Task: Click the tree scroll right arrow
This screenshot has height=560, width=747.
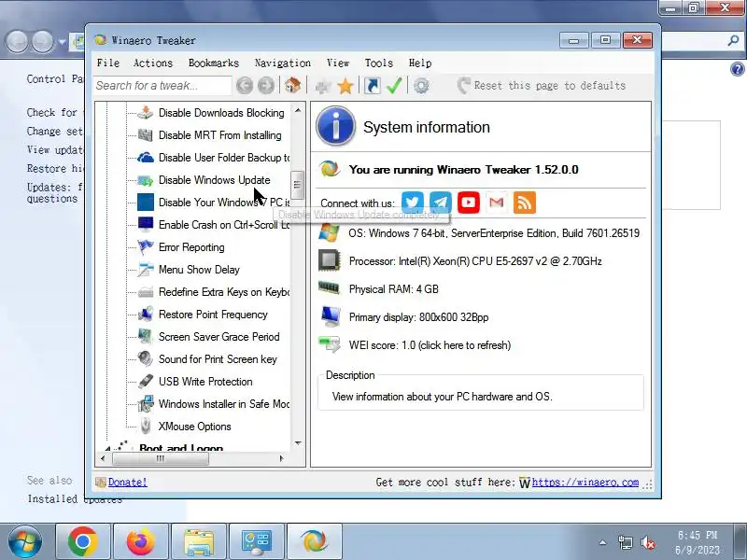Action: 281,458
